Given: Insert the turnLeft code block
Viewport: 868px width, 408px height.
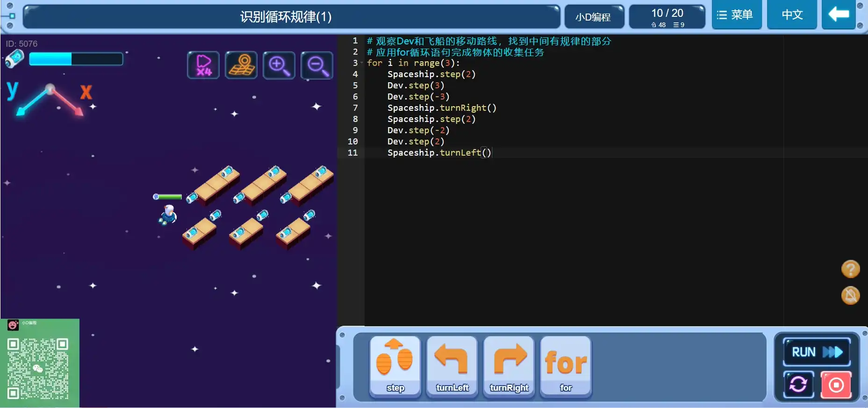Looking at the screenshot, I should click(x=452, y=366).
